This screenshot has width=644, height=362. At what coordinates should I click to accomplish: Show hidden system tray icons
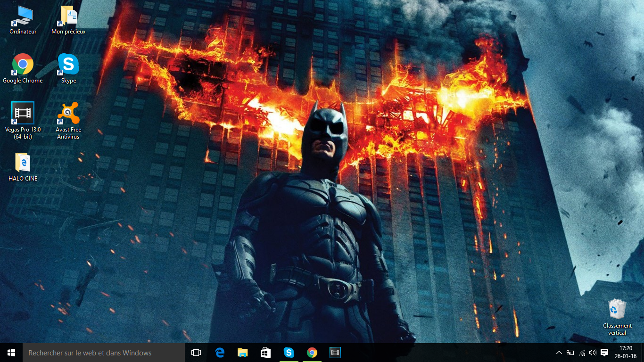tap(559, 353)
